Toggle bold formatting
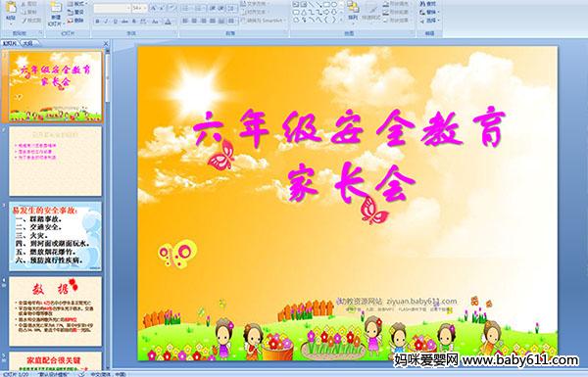588x377 pixels. (97, 22)
